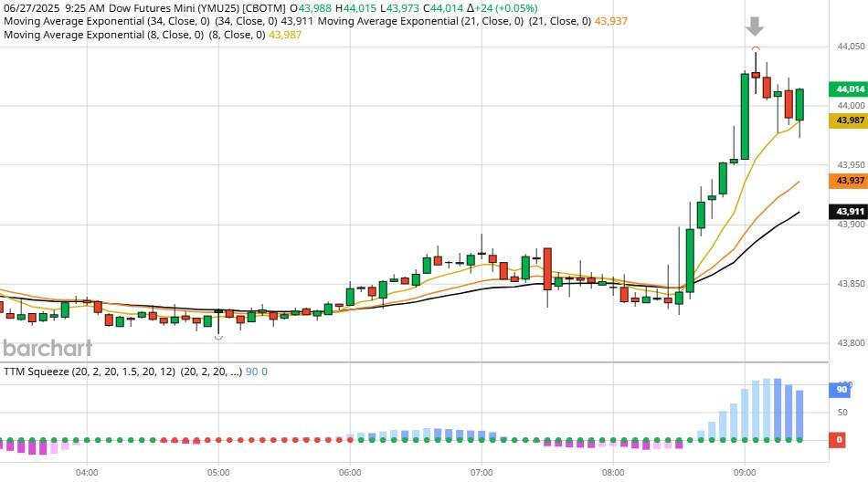Click the 43,800 label on the price axis
The image size is (868, 482).
[x=850, y=343]
